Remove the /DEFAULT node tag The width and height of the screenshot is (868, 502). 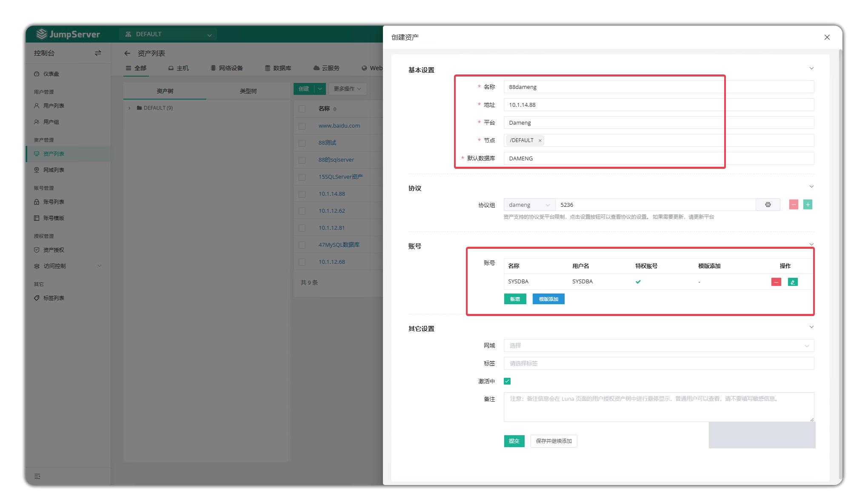(540, 140)
